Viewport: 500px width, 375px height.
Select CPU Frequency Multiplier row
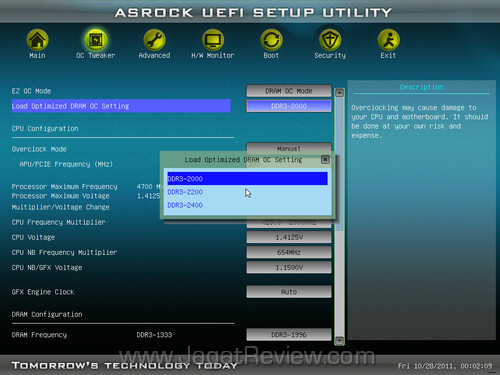coord(58,222)
